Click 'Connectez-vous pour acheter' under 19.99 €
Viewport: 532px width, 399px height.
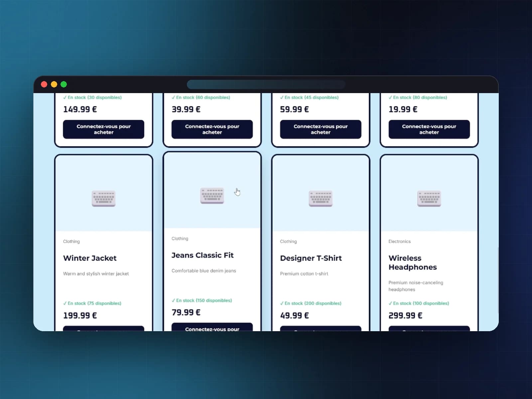[x=429, y=129]
